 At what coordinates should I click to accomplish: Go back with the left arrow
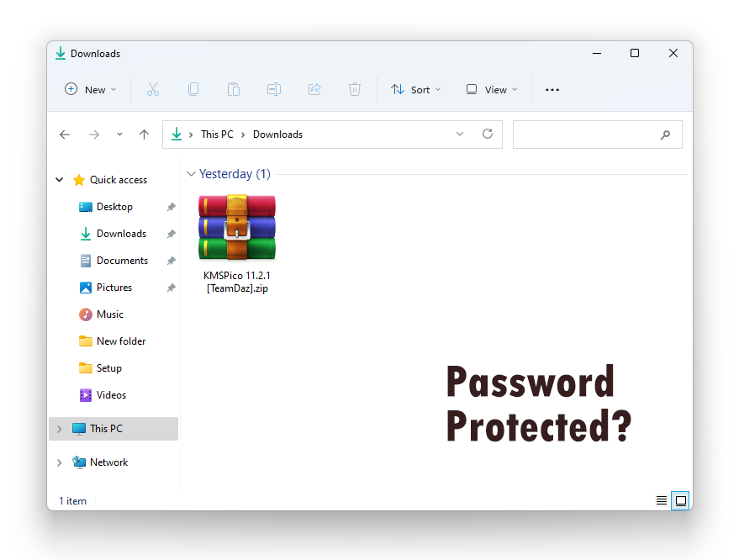65,135
